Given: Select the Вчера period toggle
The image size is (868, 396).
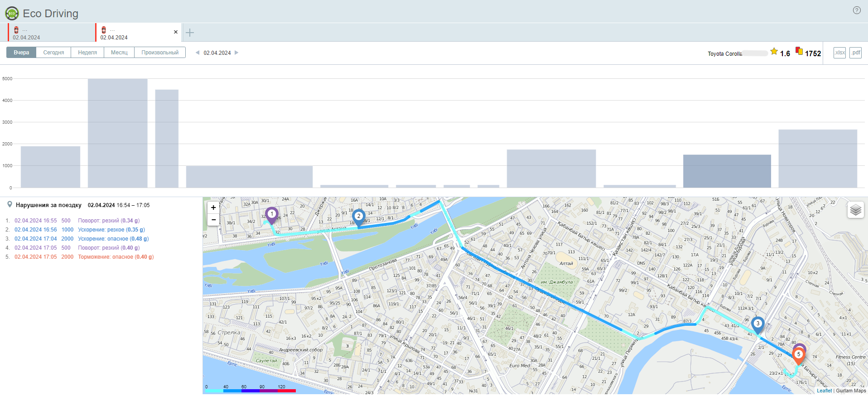Looking at the screenshot, I should [21, 53].
